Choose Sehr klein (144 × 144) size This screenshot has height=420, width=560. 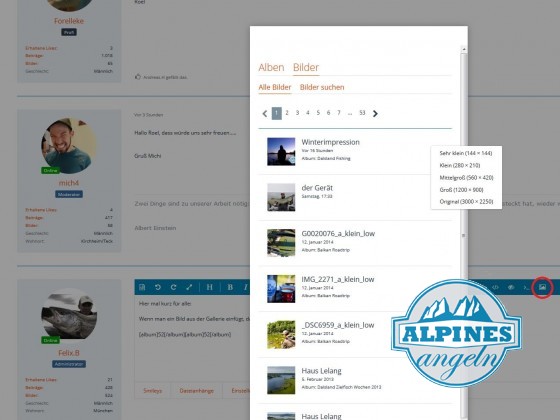point(466,153)
